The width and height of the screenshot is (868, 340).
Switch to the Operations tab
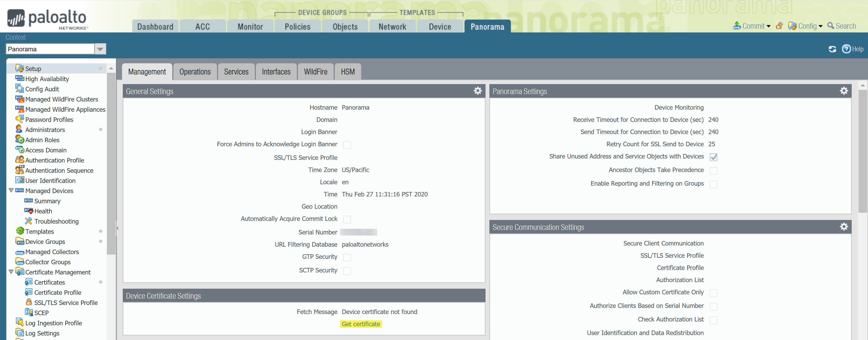[195, 72]
